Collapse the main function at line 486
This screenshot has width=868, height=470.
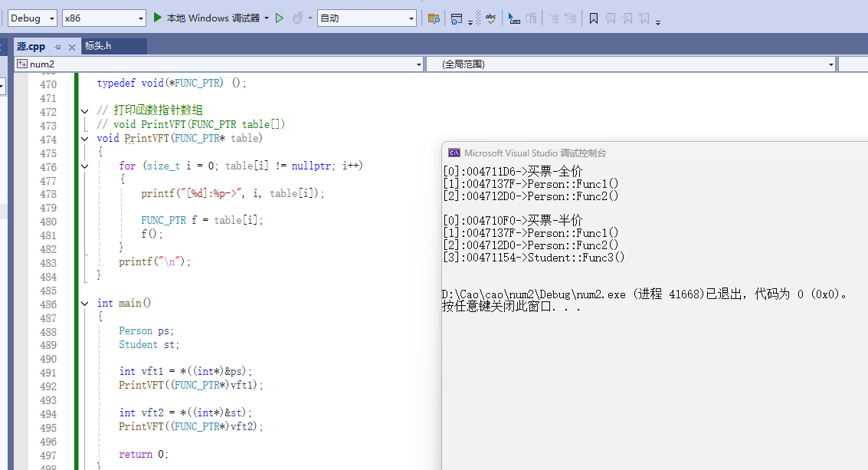(x=85, y=304)
